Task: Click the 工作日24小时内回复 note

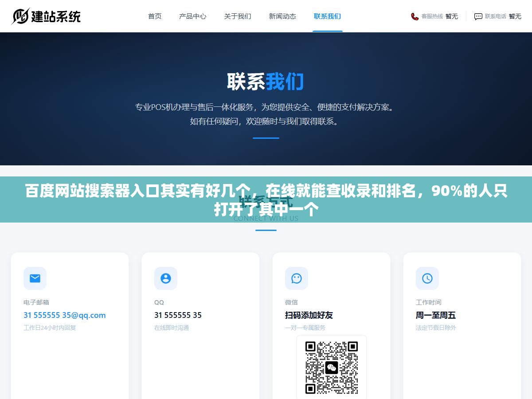Action: pos(50,328)
